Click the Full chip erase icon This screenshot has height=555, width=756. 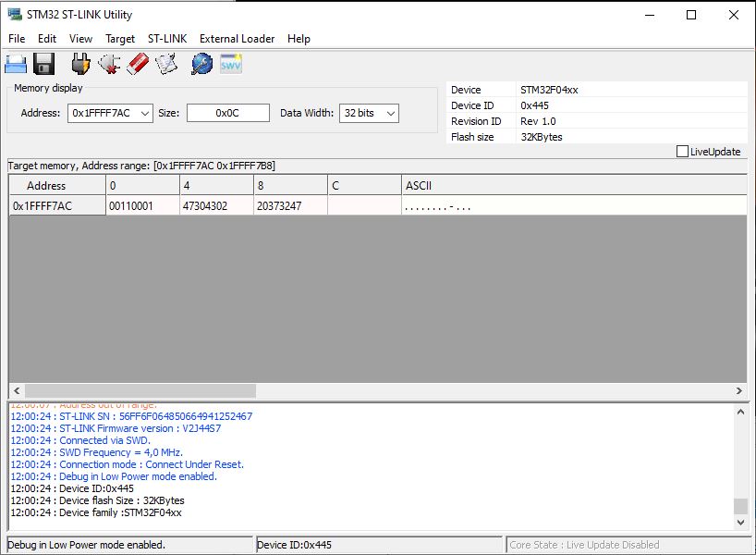[x=138, y=64]
